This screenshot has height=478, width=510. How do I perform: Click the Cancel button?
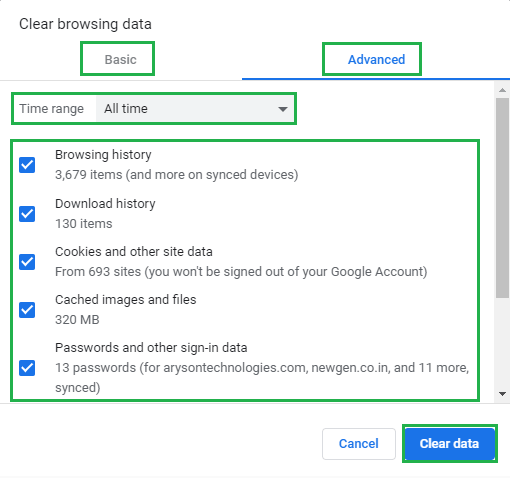[359, 444]
